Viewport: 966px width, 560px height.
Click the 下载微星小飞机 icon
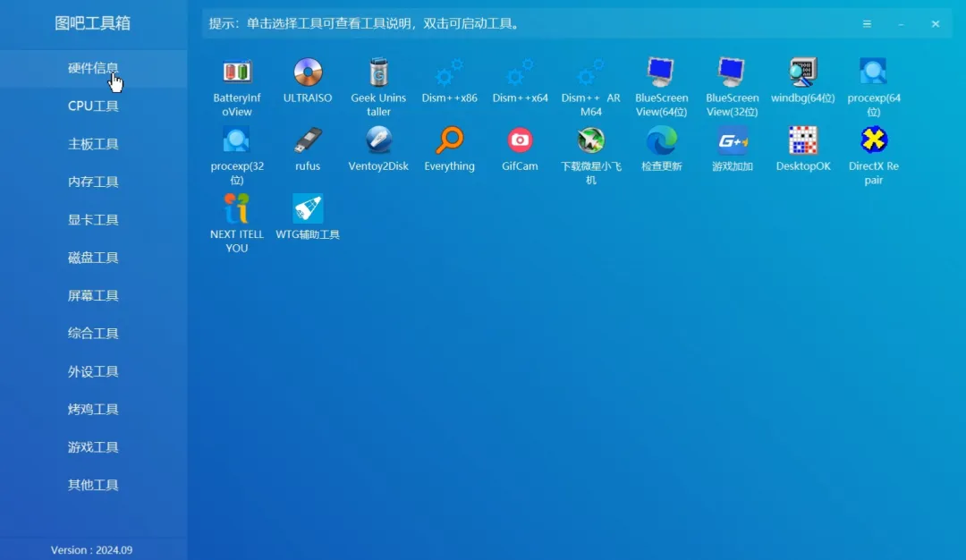tap(591, 140)
